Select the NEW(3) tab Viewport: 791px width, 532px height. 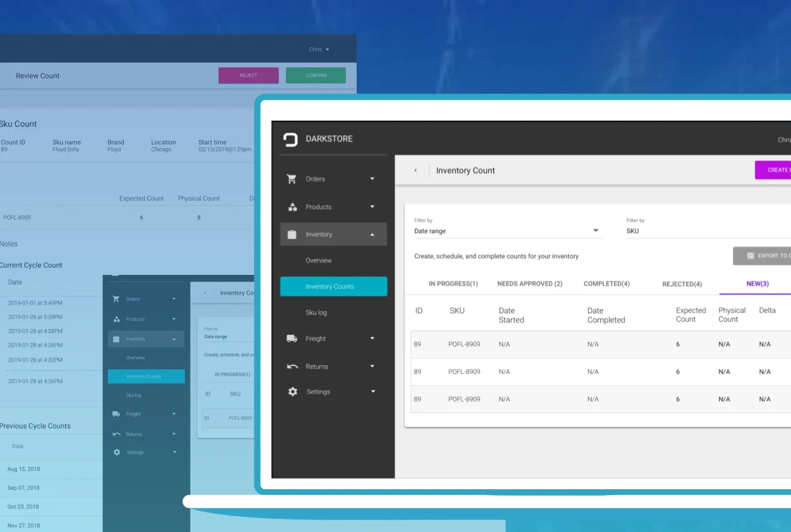tap(757, 284)
